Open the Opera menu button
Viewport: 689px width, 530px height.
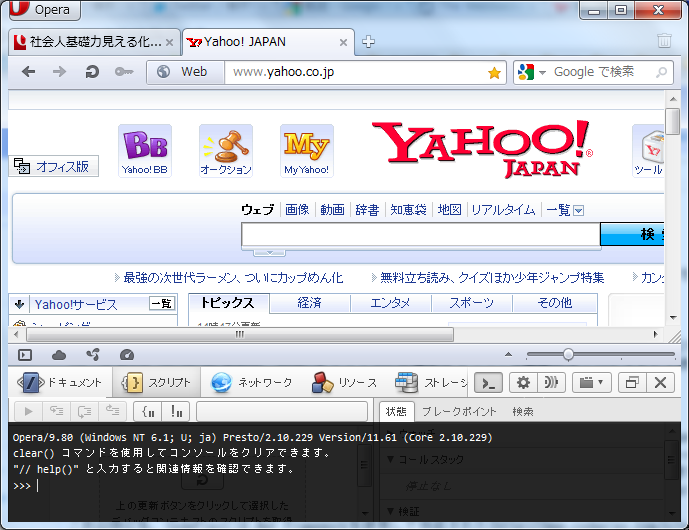tap(44, 10)
